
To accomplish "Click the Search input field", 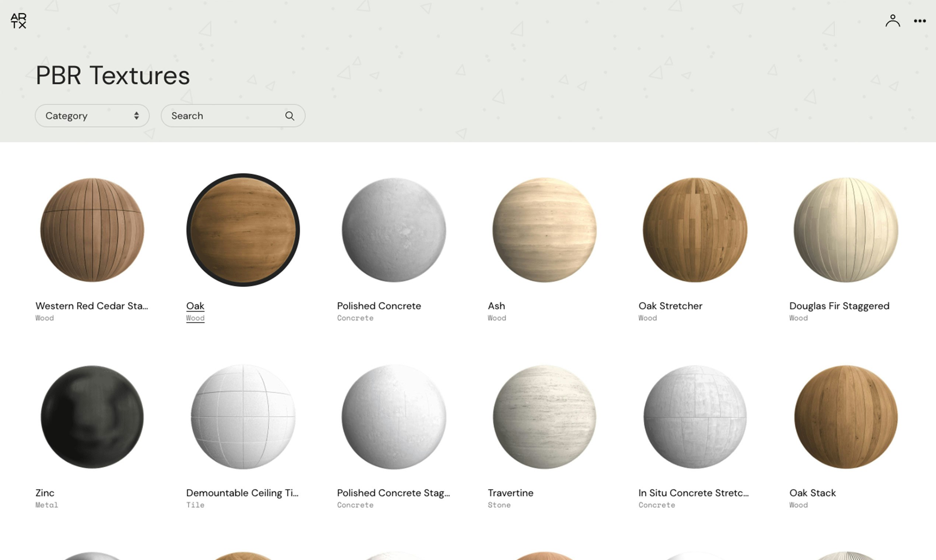I will (233, 116).
